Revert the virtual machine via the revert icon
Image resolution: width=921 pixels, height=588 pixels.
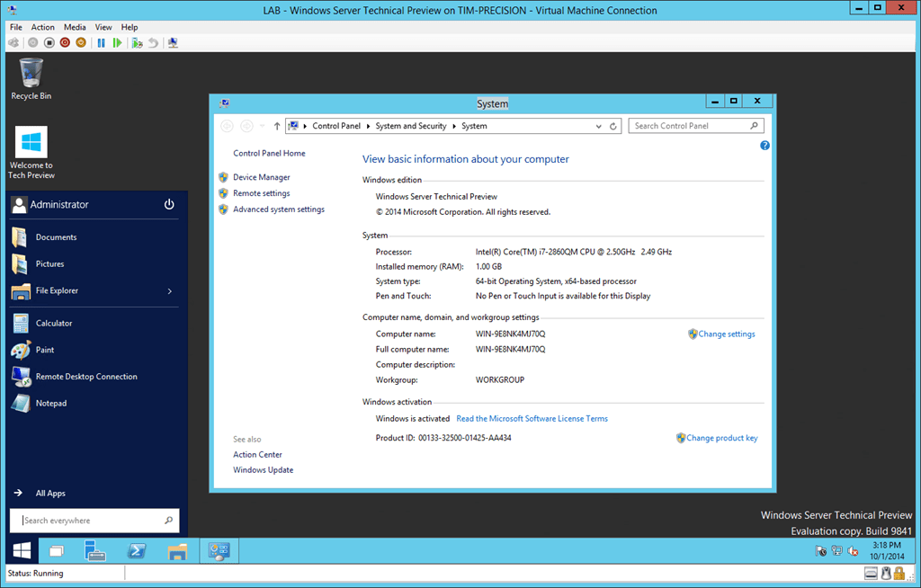tap(153, 42)
